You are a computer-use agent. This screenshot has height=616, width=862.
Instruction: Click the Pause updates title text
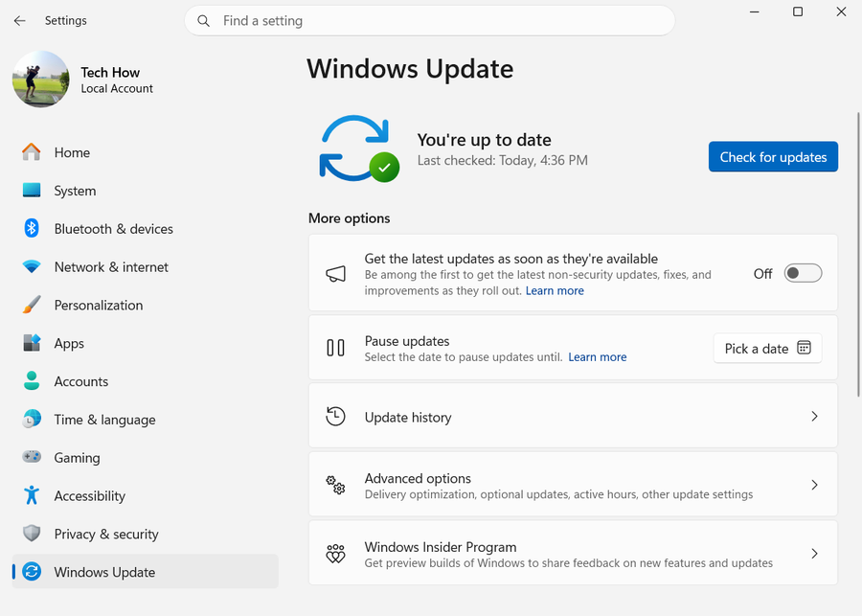click(x=407, y=340)
